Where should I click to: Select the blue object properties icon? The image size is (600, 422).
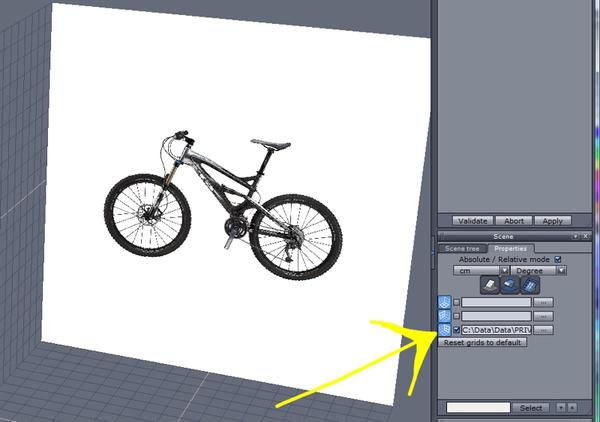point(510,285)
